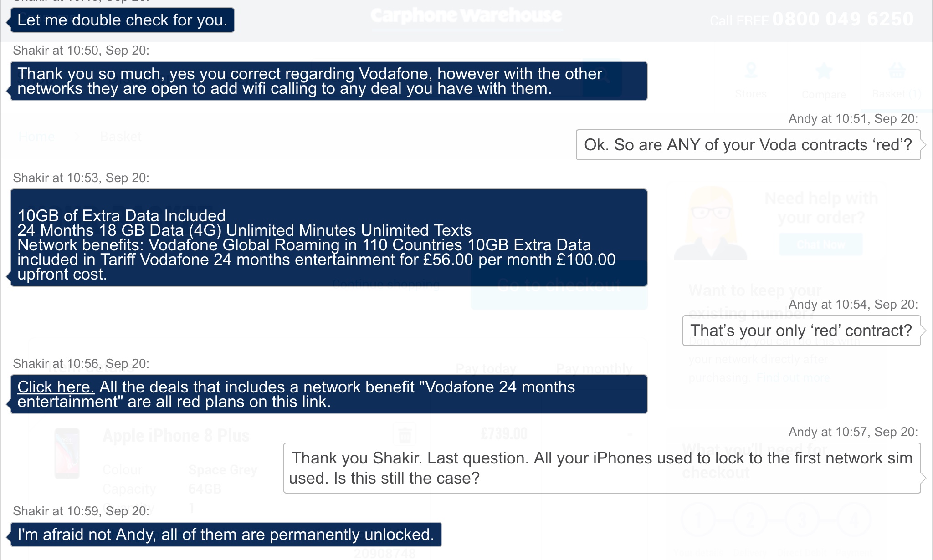Click Andy's message about iPhones locking to network
The image size is (933, 560).
coord(602,468)
